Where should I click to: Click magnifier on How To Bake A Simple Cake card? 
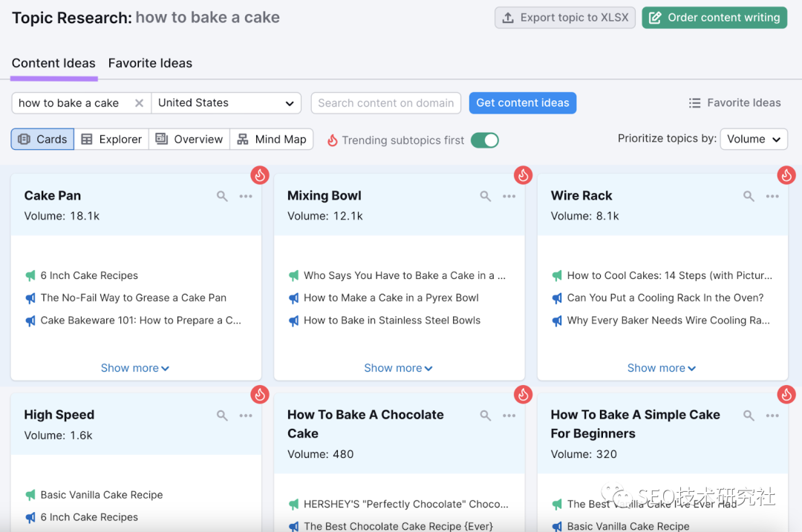(x=749, y=416)
